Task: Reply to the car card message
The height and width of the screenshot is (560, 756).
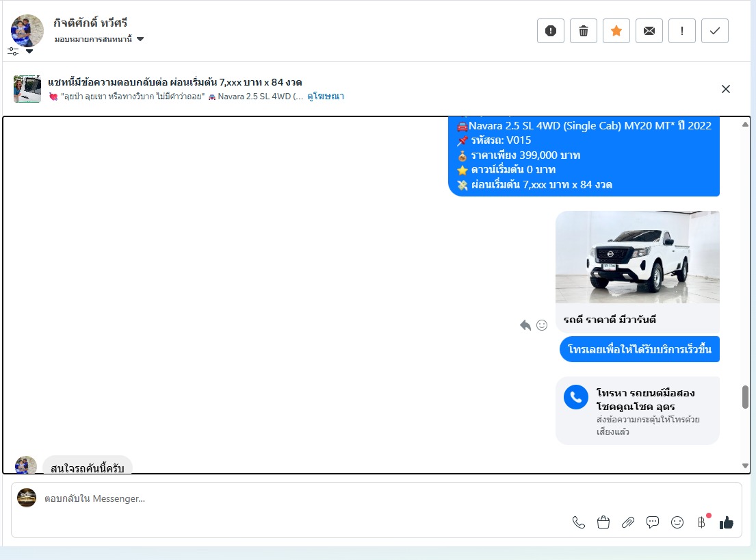Action: 525,326
